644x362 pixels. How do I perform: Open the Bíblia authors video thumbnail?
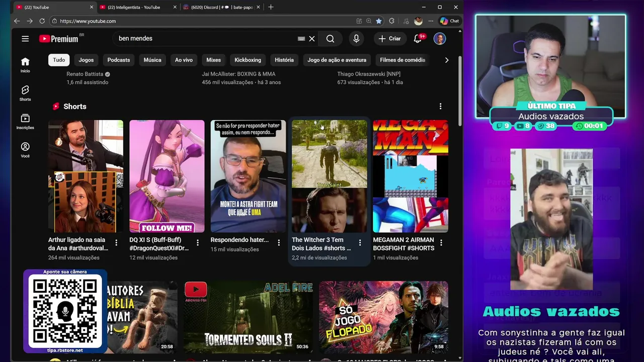click(142, 317)
